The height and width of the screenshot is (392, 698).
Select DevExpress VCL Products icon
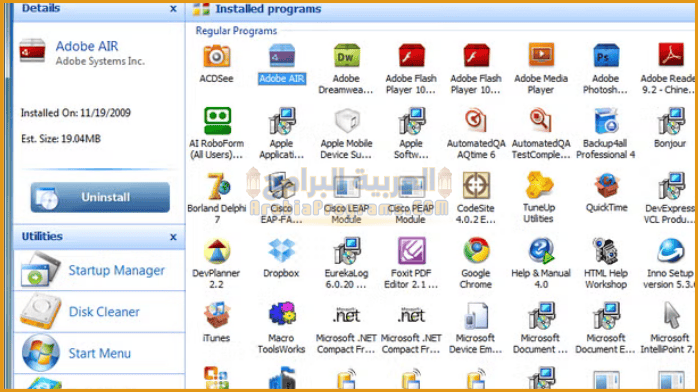click(x=671, y=186)
